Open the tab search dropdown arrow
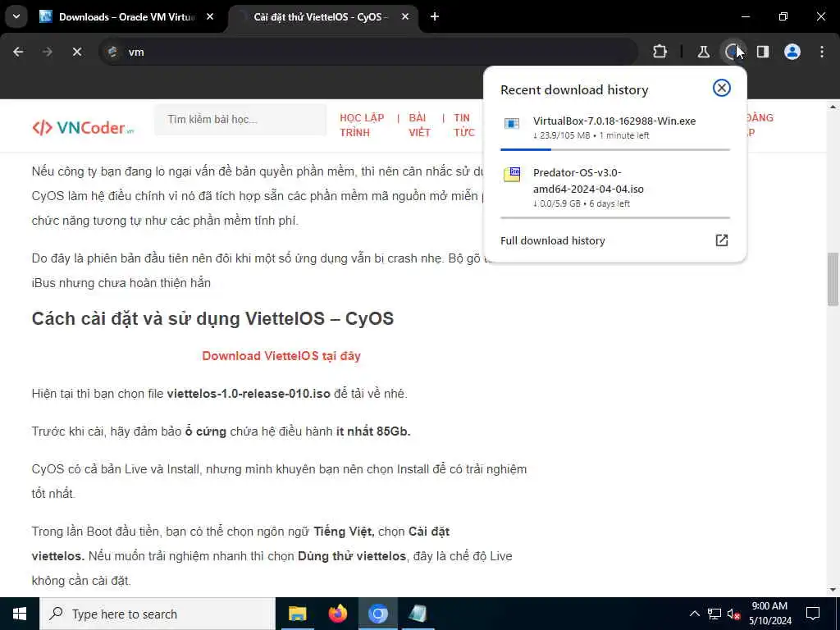Image resolution: width=840 pixels, height=630 pixels. click(x=16, y=16)
